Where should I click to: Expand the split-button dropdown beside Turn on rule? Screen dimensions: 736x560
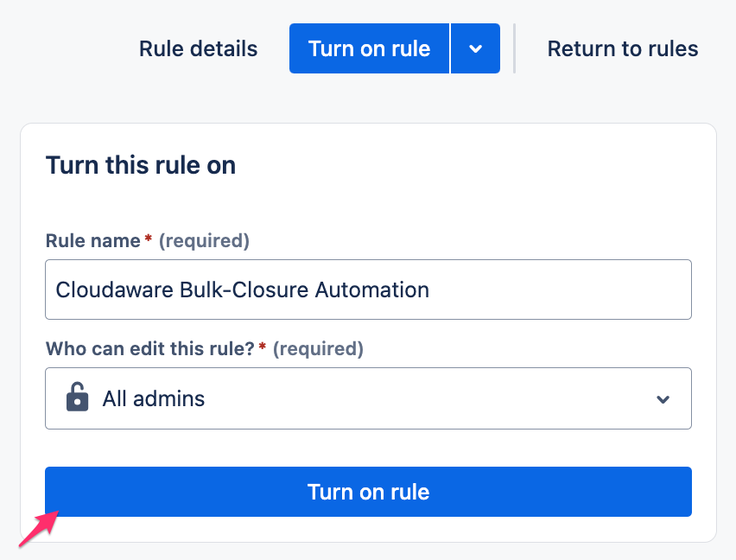click(x=475, y=48)
